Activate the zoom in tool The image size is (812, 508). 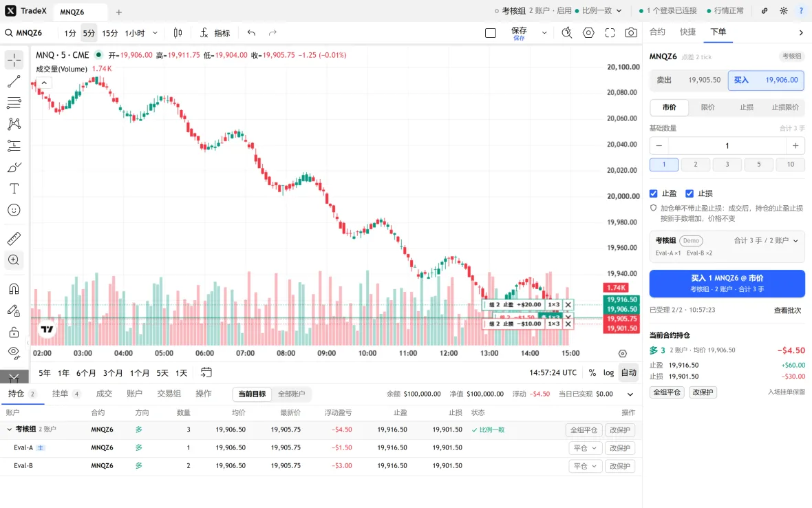(14, 260)
